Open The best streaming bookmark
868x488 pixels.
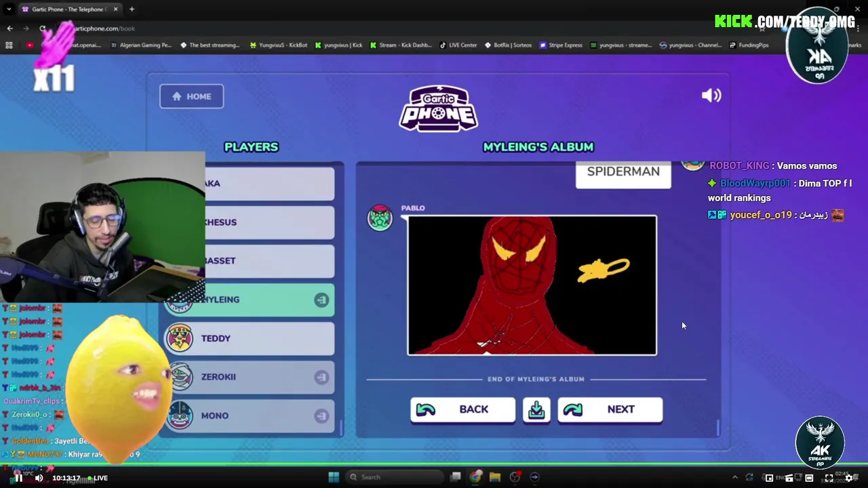pos(210,45)
